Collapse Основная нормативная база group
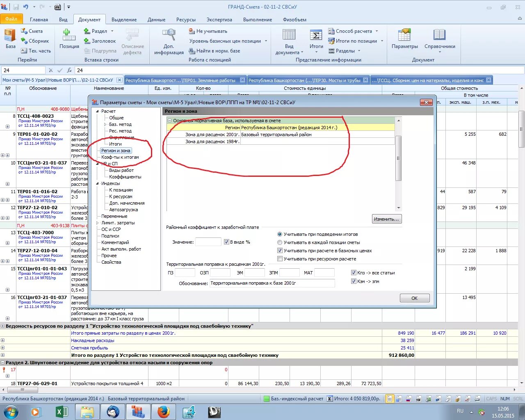 (x=170, y=121)
